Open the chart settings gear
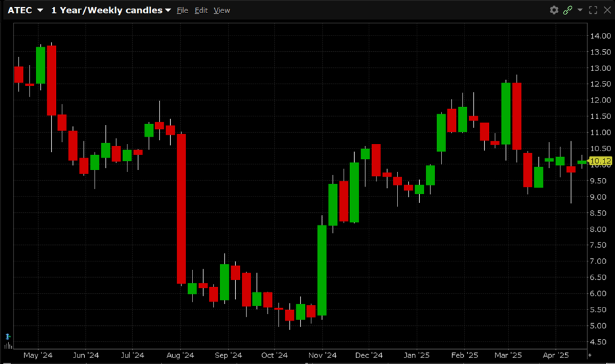Screen dimensions: 615x364 554,11
